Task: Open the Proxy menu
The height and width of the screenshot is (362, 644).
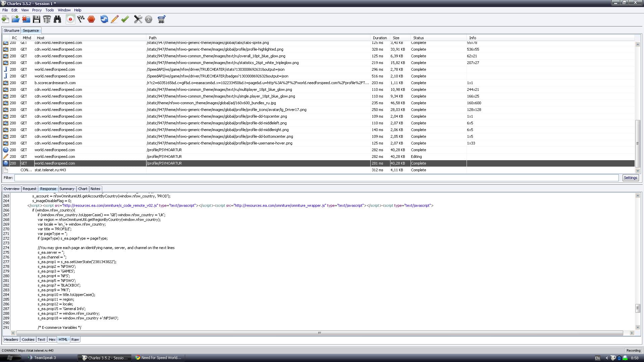Action: [37, 10]
